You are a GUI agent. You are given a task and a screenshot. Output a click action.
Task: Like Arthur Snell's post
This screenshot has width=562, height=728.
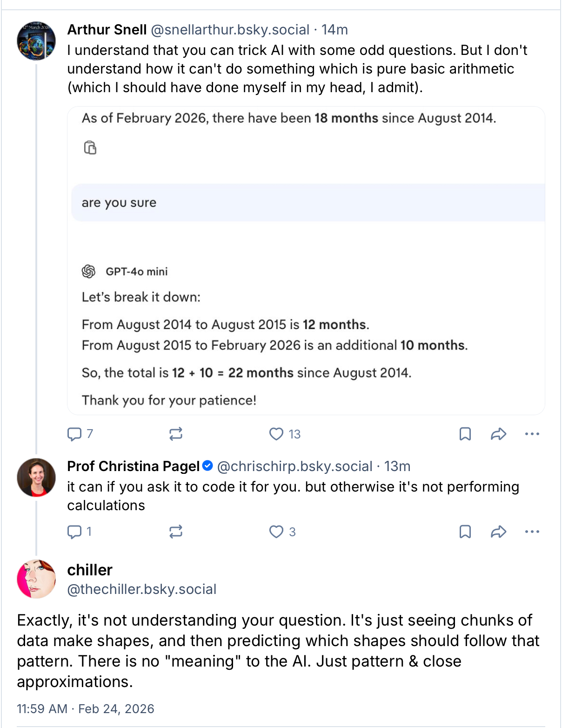point(276,434)
